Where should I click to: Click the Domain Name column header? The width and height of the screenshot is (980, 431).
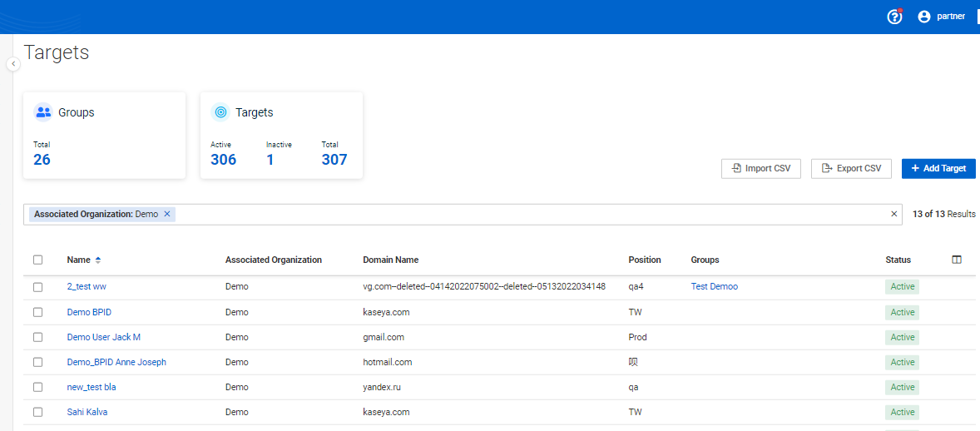pyautogui.click(x=391, y=260)
